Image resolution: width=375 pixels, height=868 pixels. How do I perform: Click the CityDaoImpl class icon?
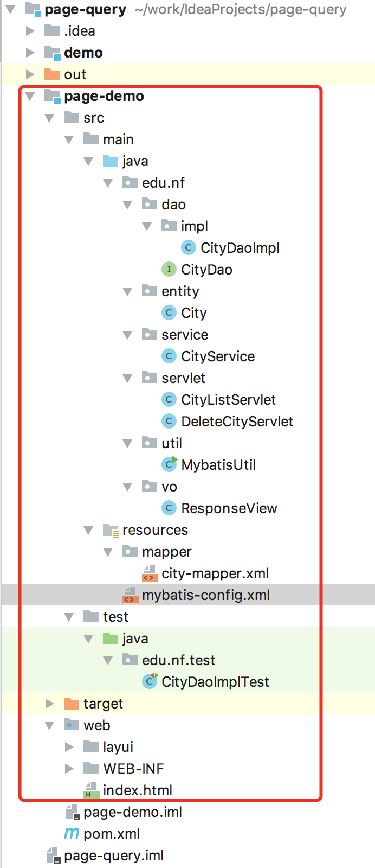point(188,248)
